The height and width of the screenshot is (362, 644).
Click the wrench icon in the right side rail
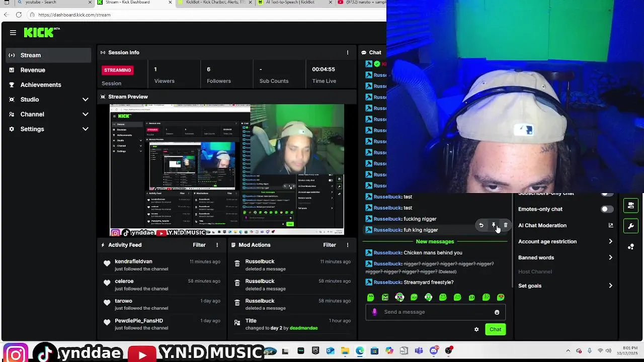(x=631, y=226)
